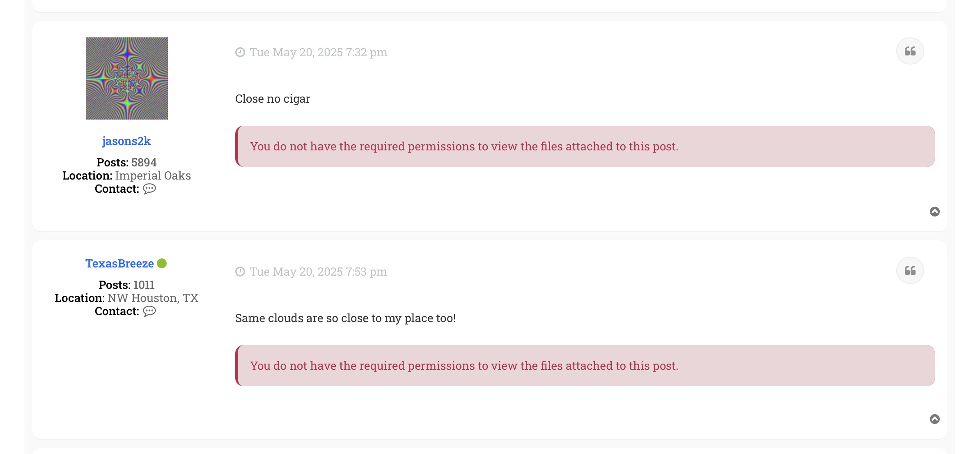
Task: Click permissions notice under 'Same clouds' post
Action: [x=464, y=366]
